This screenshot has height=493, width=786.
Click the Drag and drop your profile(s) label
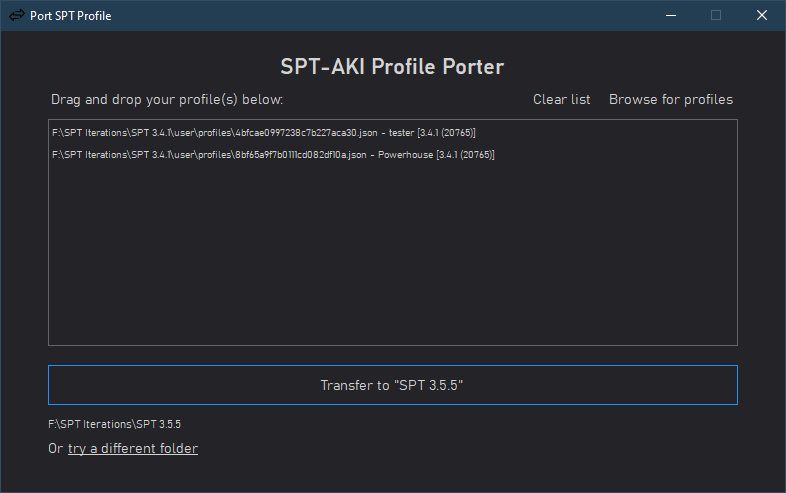click(x=167, y=99)
